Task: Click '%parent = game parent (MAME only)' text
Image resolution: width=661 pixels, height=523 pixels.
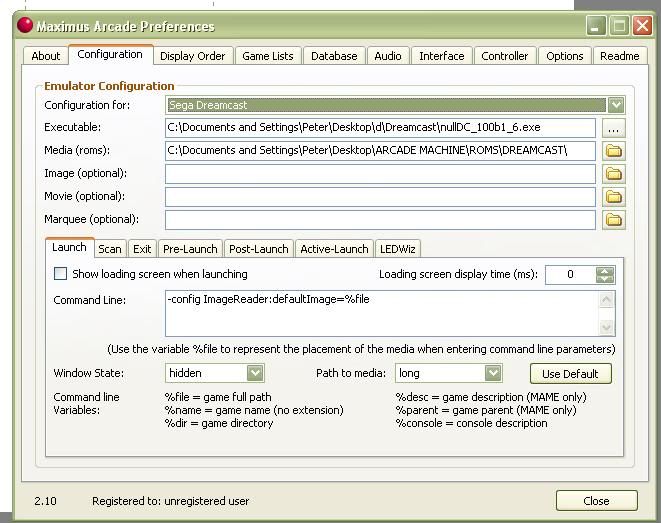Action: (486, 410)
